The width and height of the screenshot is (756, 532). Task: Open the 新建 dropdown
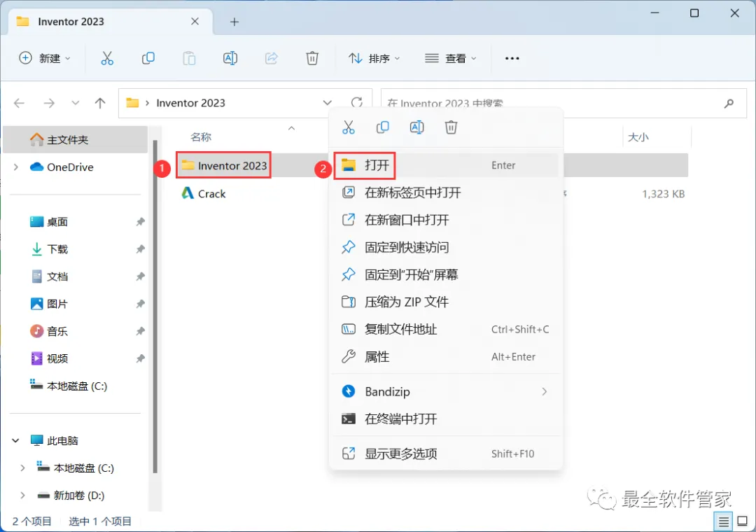click(x=45, y=58)
